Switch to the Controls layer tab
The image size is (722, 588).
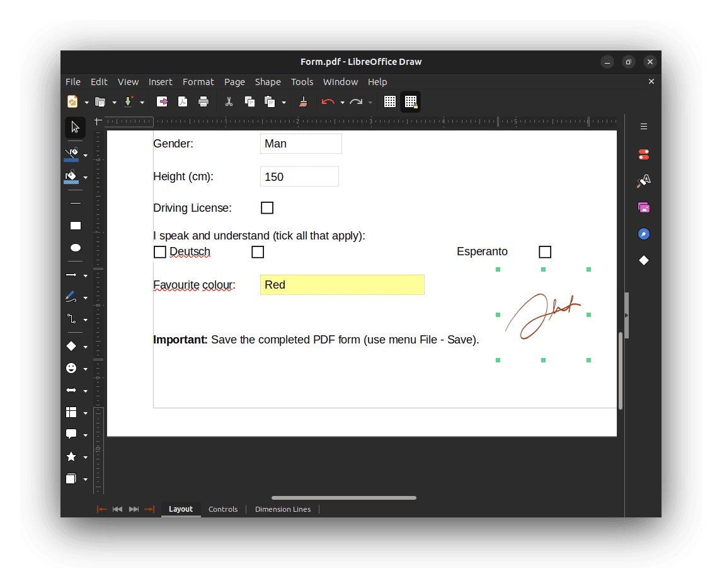223,509
